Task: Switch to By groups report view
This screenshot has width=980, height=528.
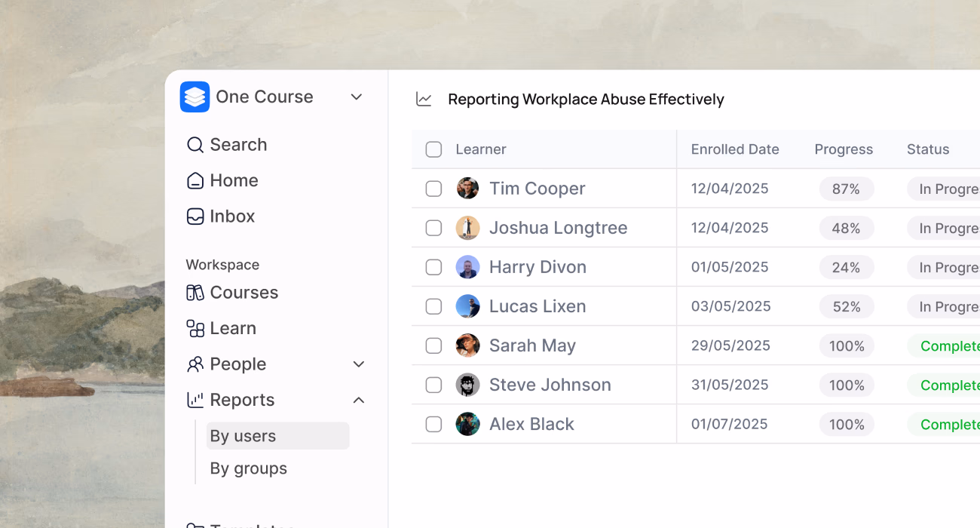Action: pos(249,468)
